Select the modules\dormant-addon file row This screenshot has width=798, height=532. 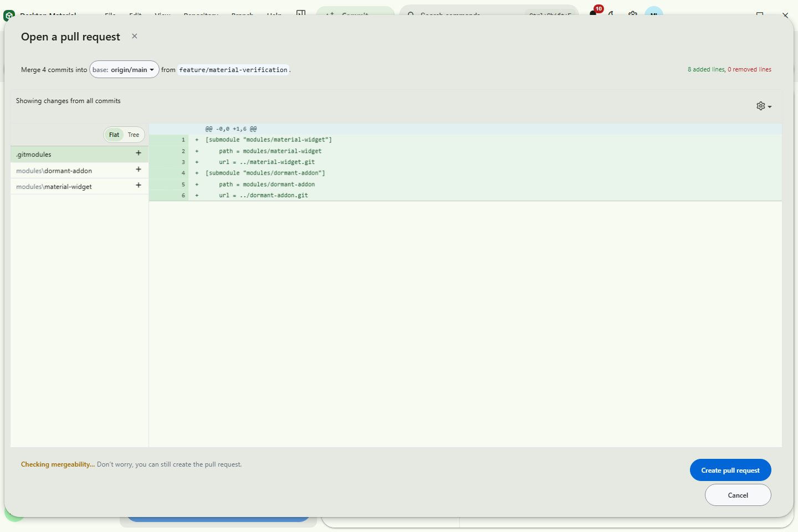[79, 170]
